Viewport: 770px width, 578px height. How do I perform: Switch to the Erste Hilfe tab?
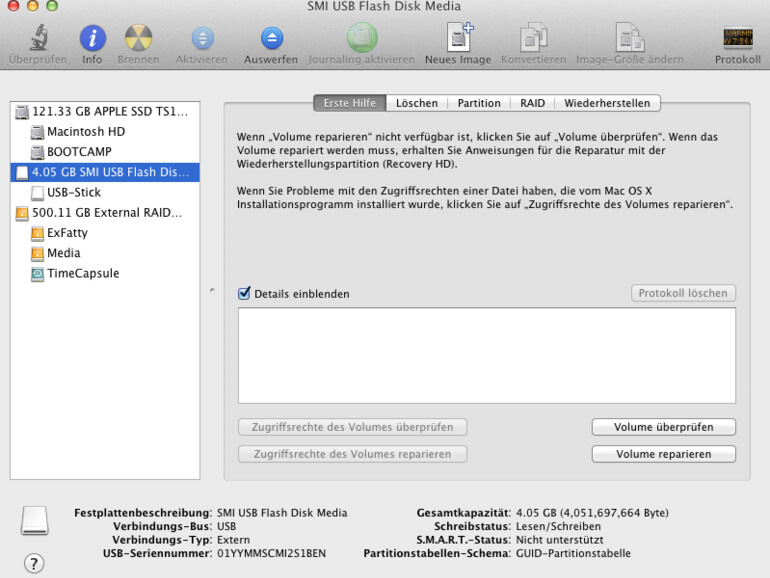[350, 103]
